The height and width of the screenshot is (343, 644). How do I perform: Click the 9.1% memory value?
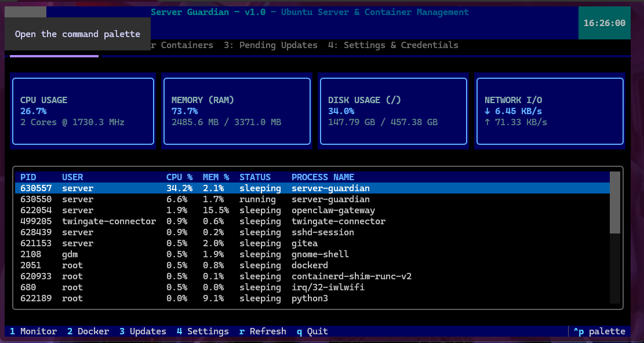point(213,298)
